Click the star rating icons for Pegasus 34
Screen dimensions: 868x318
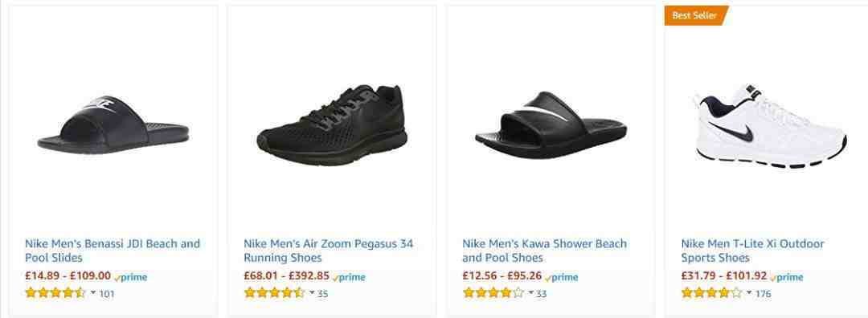(x=274, y=293)
